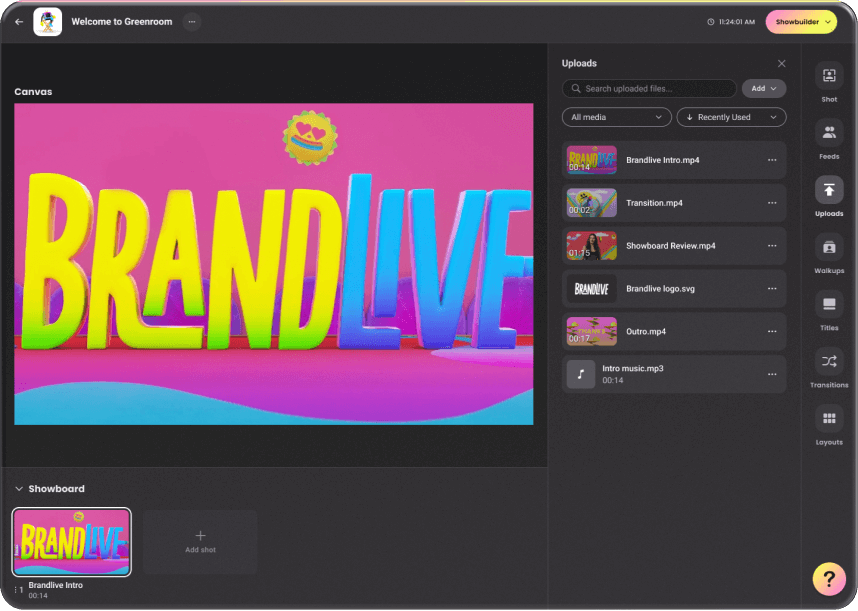Open the Layouts panel in sidebar
This screenshot has width=858, height=611.
[829, 418]
